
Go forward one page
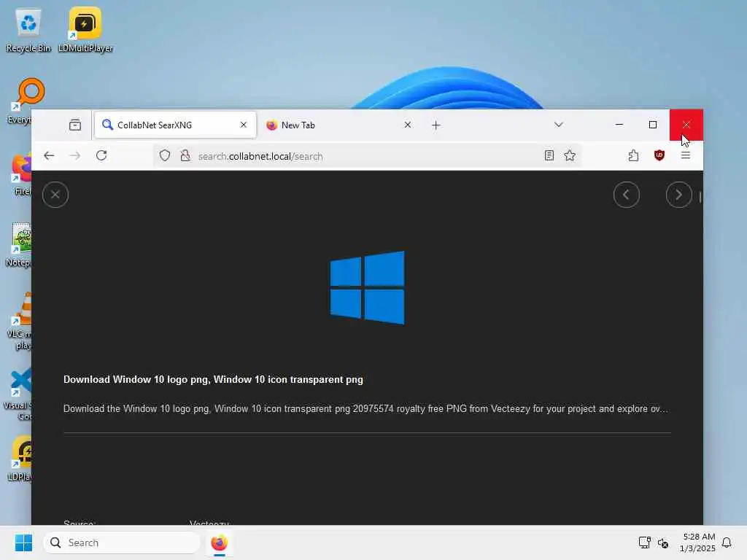tap(75, 156)
